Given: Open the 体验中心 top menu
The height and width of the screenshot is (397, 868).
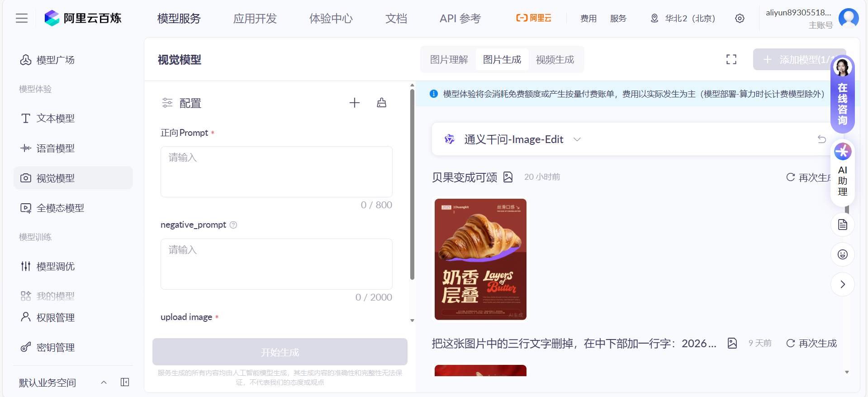Looking at the screenshot, I should 331,19.
